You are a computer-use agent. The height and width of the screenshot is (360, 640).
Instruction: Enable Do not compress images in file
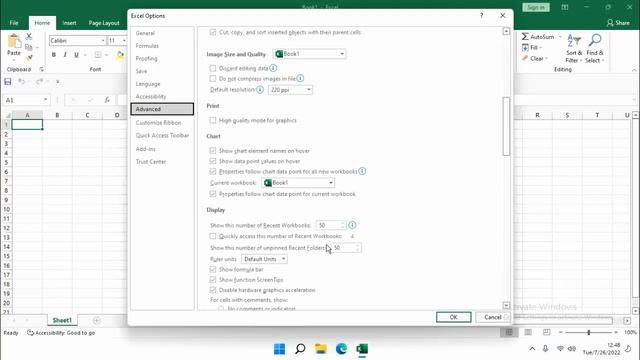pyautogui.click(x=213, y=78)
